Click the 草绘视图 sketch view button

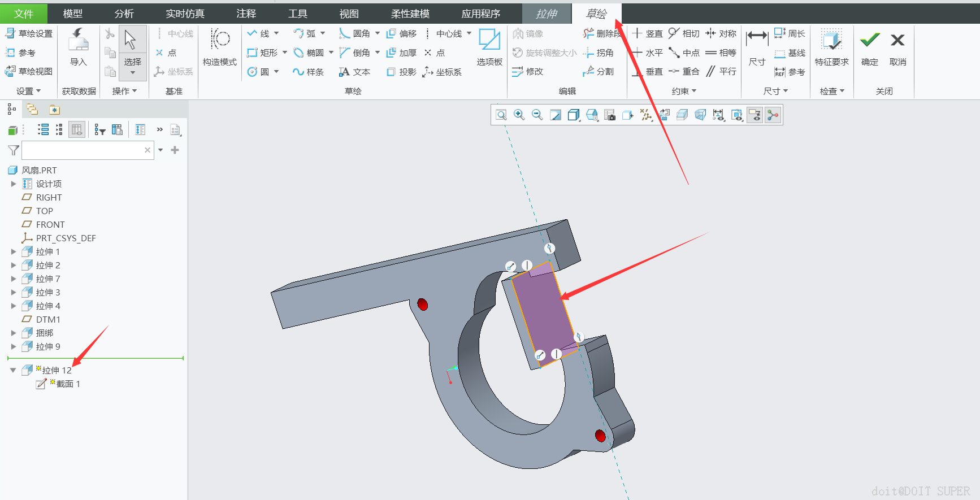[29, 71]
